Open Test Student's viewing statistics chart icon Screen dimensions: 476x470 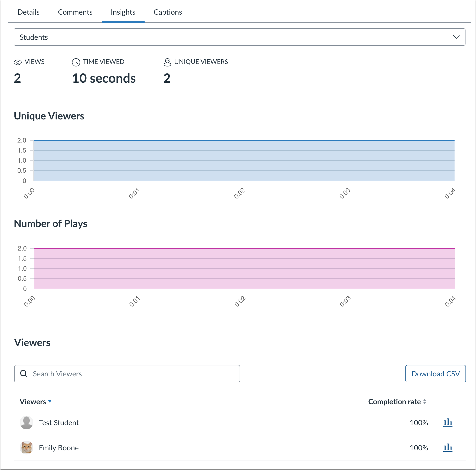[447, 423]
